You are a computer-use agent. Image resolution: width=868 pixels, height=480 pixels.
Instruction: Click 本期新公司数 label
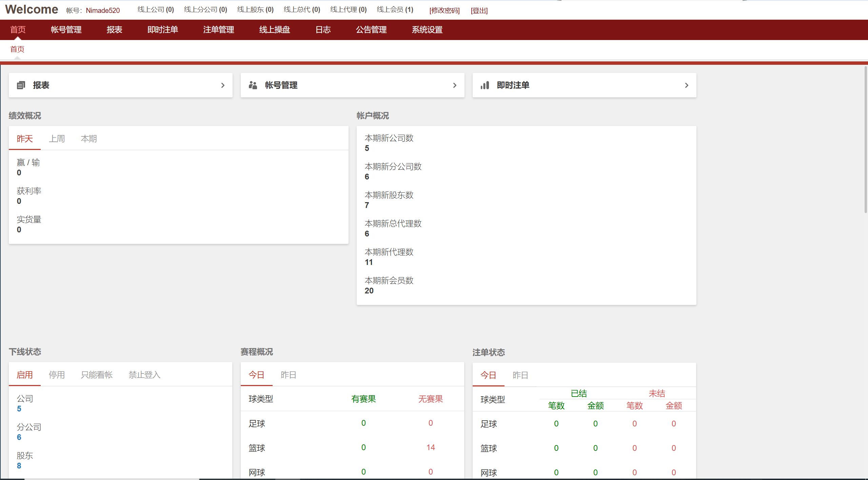coord(389,138)
